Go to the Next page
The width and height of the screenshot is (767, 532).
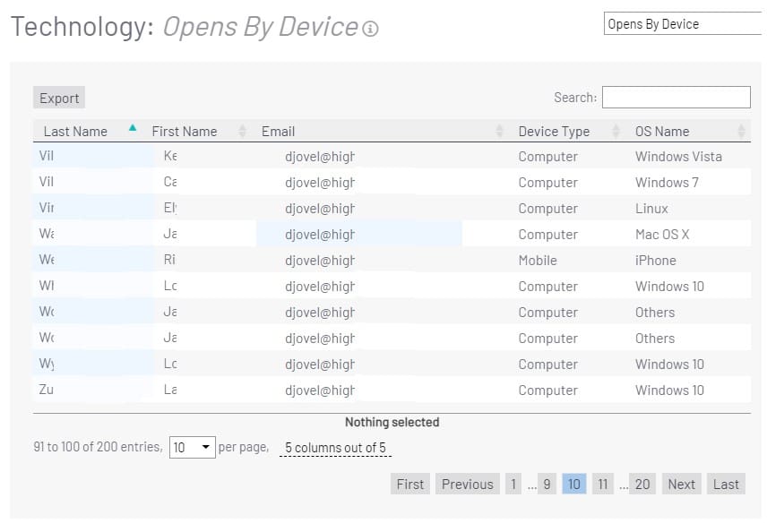pos(681,485)
